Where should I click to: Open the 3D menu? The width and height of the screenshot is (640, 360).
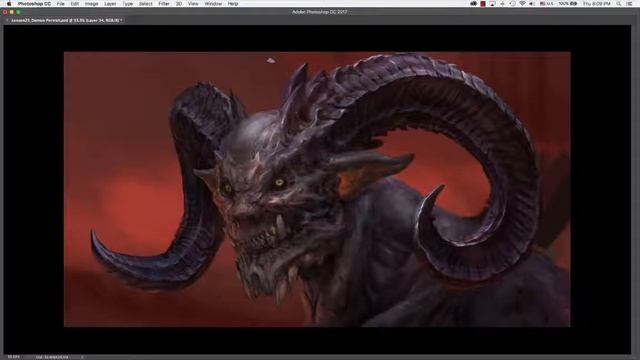[x=179, y=4]
